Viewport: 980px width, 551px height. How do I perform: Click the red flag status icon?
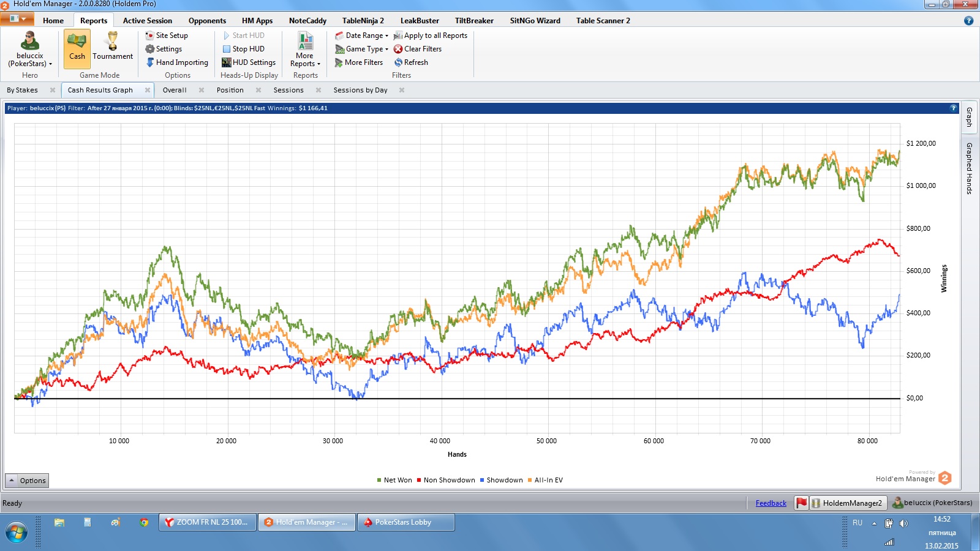pos(801,503)
